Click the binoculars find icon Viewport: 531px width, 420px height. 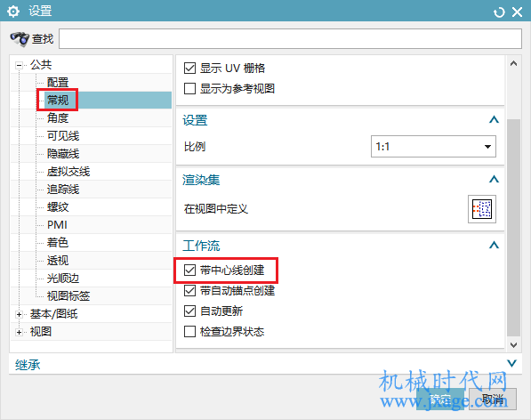coord(20,39)
